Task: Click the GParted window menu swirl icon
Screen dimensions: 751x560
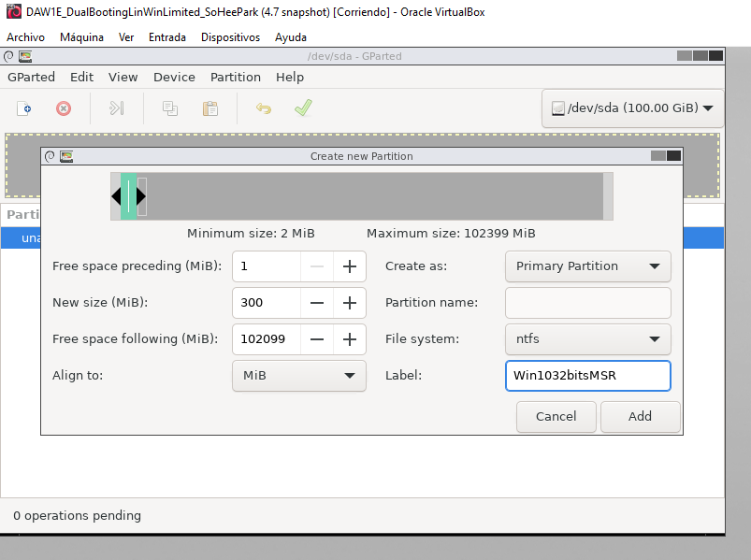Action: click(x=8, y=56)
